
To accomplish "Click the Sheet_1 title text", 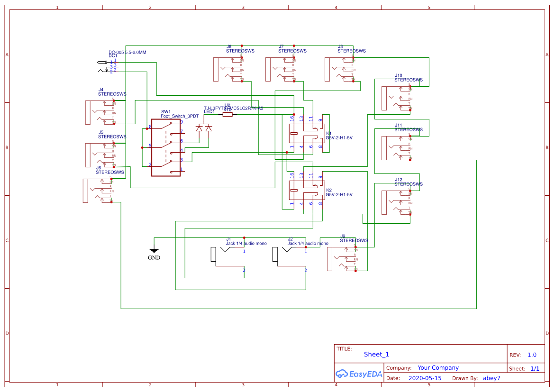I will pyautogui.click(x=376, y=354).
